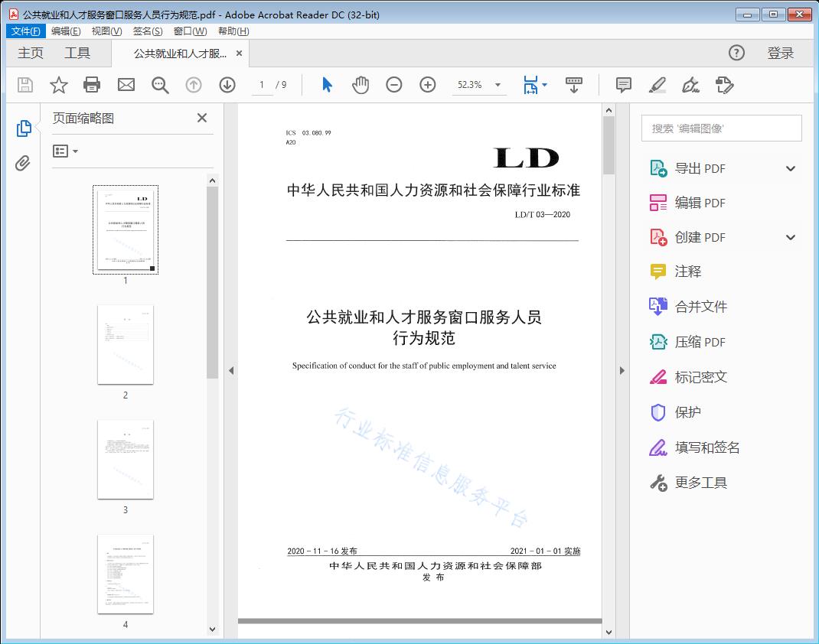819x644 pixels.
Task: Select the page 2 thumbnail
Action: [126, 345]
